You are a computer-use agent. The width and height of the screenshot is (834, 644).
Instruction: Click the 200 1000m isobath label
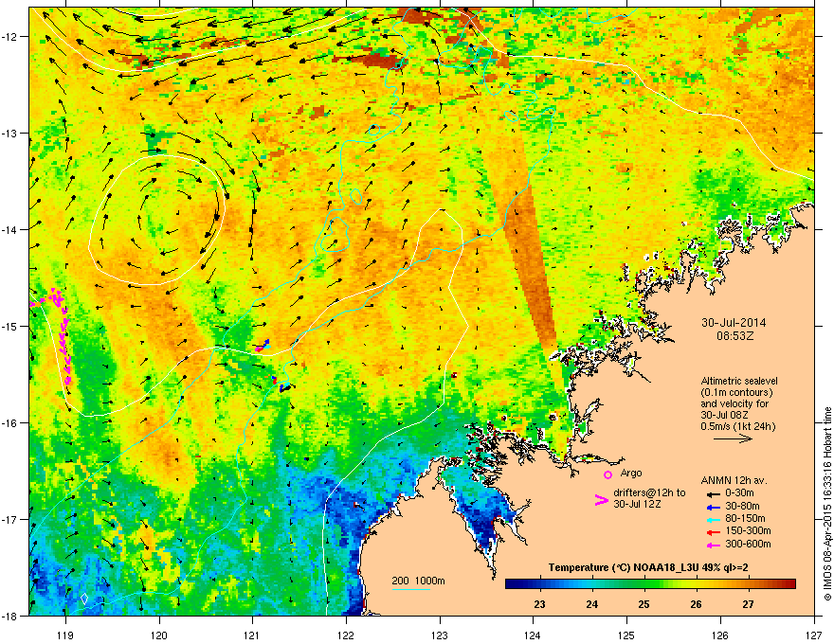(x=418, y=581)
